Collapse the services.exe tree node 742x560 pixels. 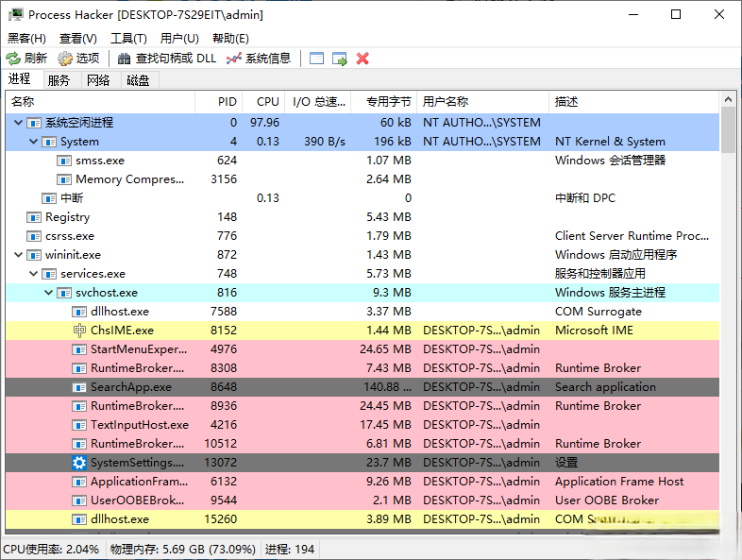33,274
